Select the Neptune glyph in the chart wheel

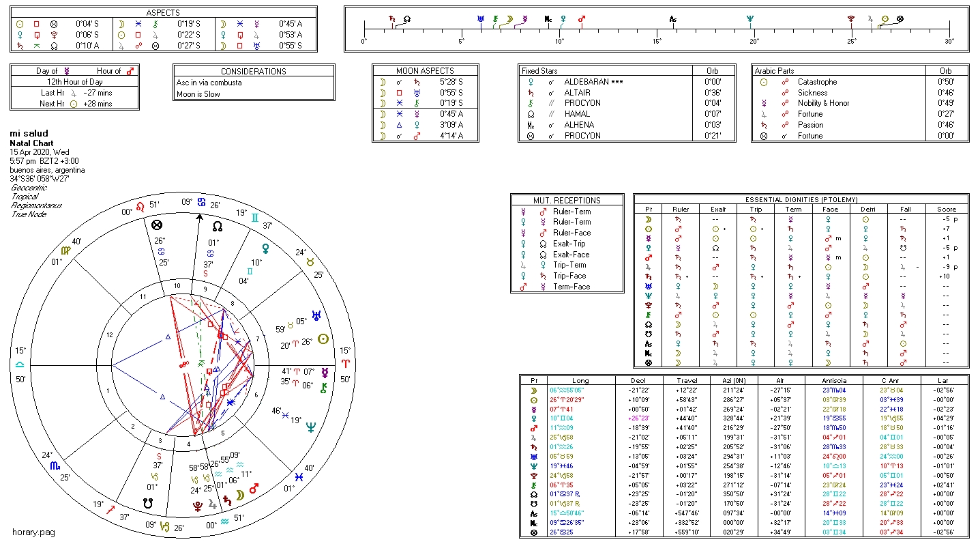tap(310, 427)
